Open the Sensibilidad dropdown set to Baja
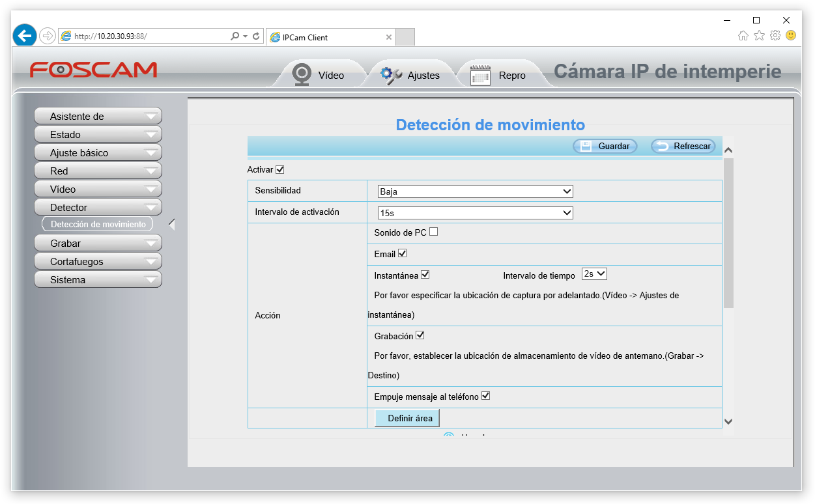The width and height of the screenshot is (815, 504). point(476,191)
